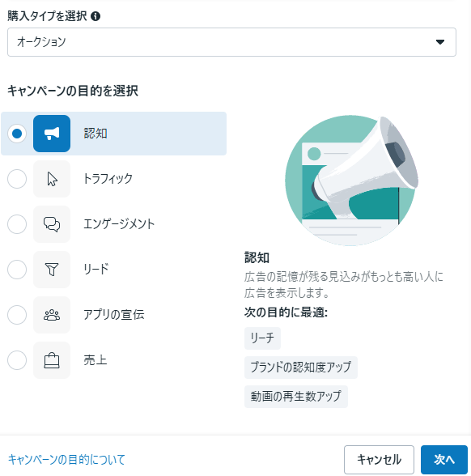471x476 pixels.
Task: Click the エンゲージメント chat bubbles icon
Action: [52, 224]
